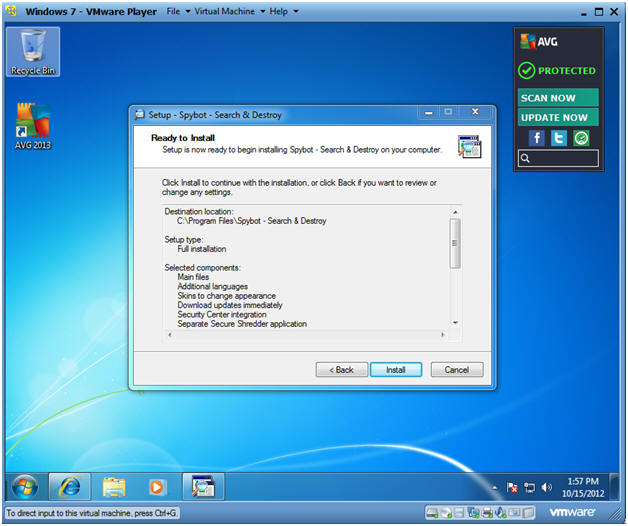Click the VMware CD/DVD drive status icon
This screenshot has width=628, height=526.
[x=447, y=512]
